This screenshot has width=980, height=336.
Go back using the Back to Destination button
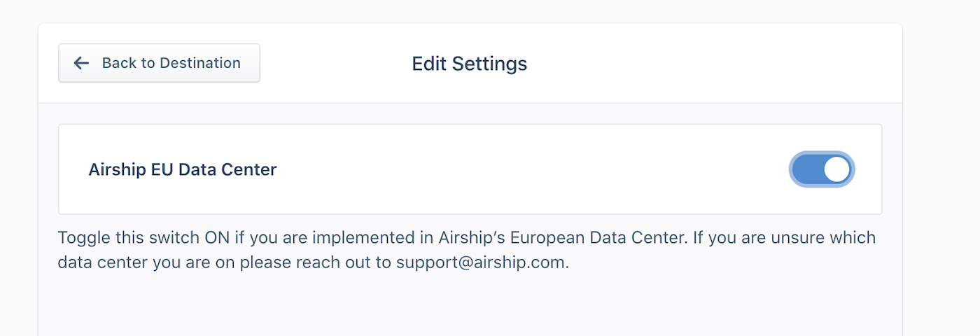(x=159, y=63)
